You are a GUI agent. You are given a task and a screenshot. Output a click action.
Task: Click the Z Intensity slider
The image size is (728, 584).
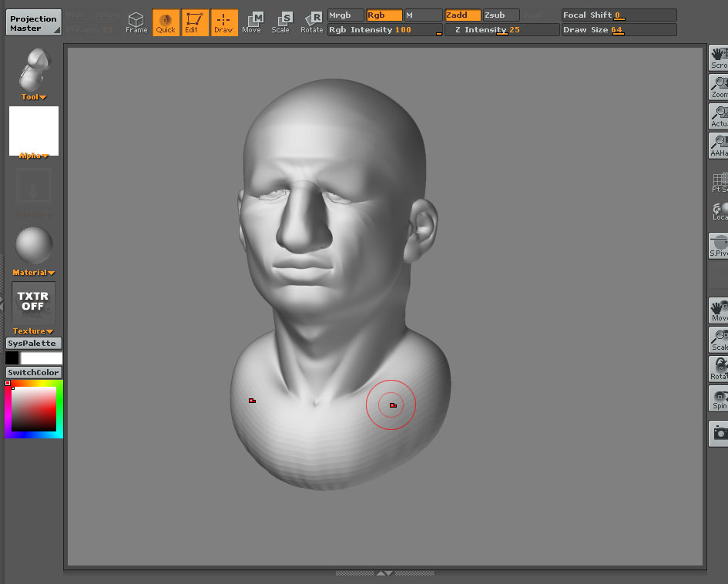pyautogui.click(x=502, y=30)
